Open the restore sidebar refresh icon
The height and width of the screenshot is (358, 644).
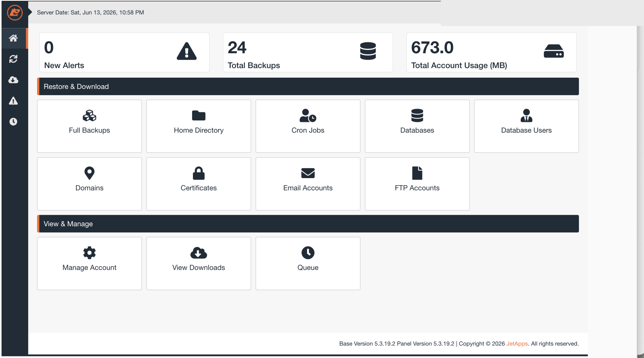[13, 59]
